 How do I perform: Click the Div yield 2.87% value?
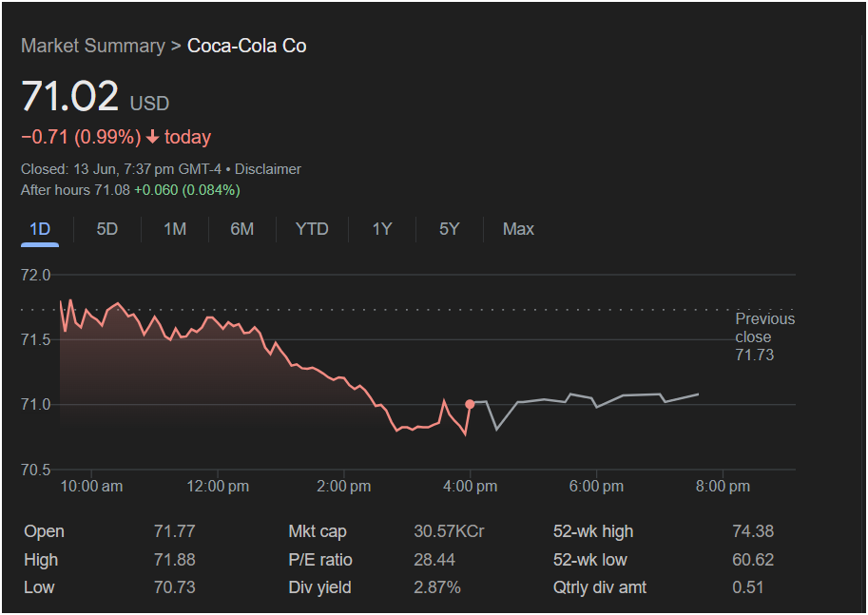point(437,587)
